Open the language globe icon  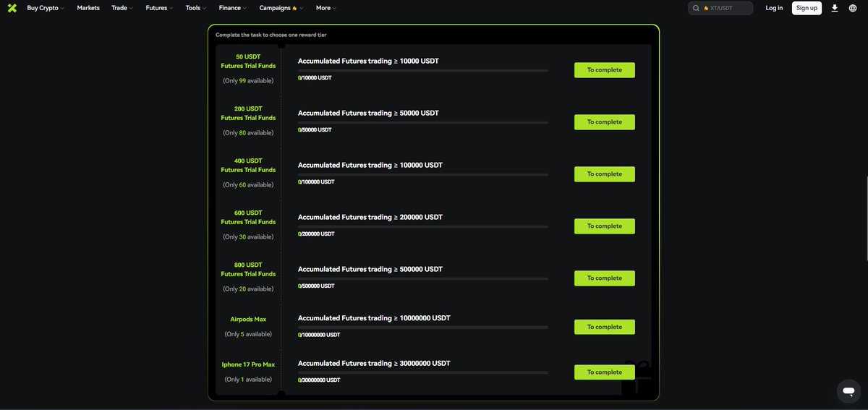coord(853,8)
